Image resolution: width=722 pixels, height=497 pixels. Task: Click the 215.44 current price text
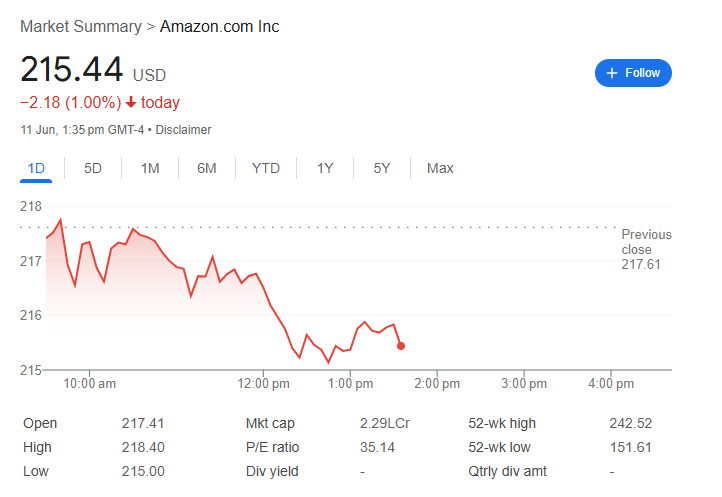tap(71, 70)
